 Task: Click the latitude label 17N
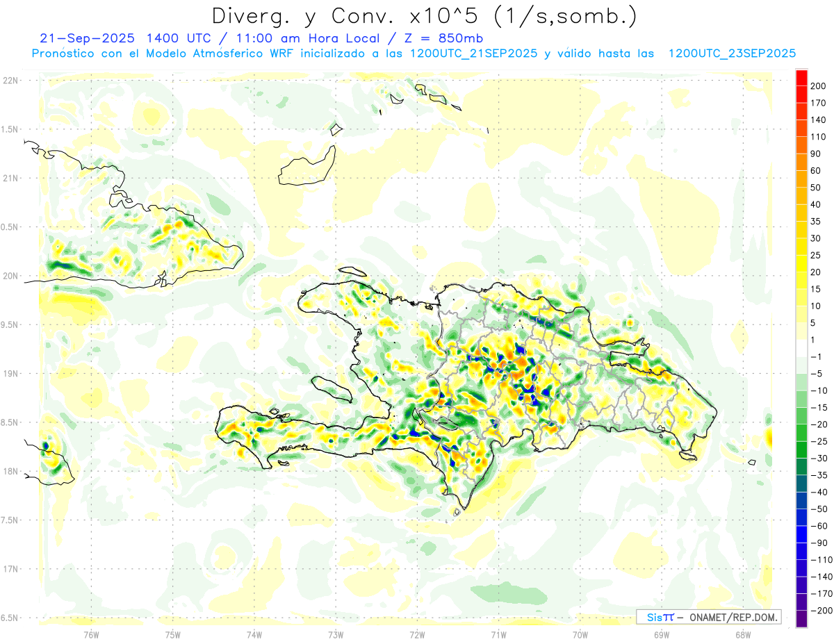point(10,569)
